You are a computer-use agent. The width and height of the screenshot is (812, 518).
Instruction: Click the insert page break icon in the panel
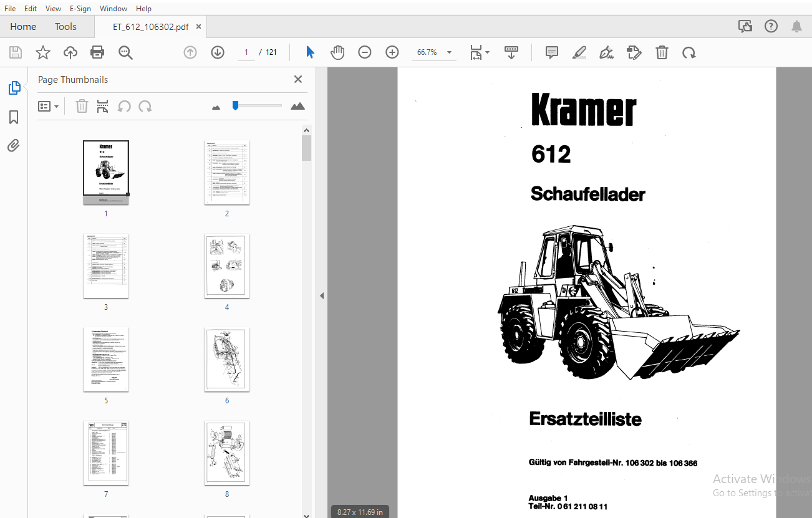(103, 107)
